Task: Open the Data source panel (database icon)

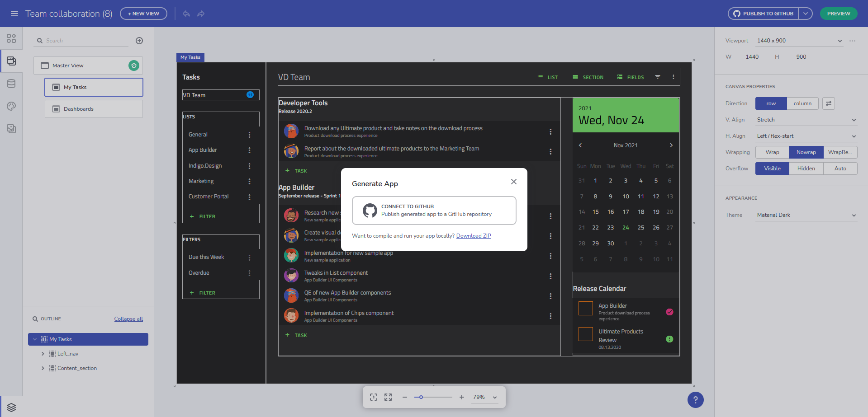Action: click(11, 84)
